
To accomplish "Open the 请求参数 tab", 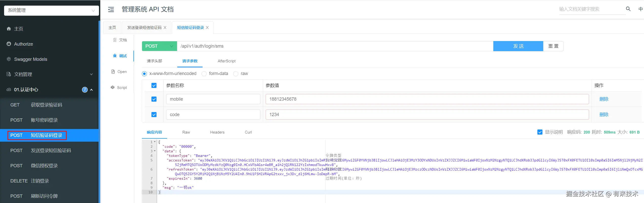I will tap(190, 61).
